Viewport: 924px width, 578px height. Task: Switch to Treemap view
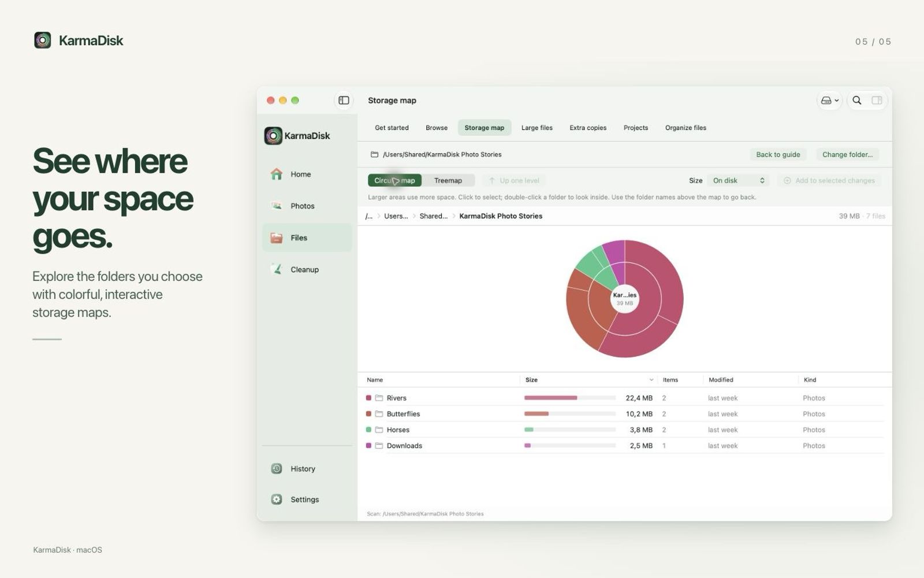click(x=448, y=180)
